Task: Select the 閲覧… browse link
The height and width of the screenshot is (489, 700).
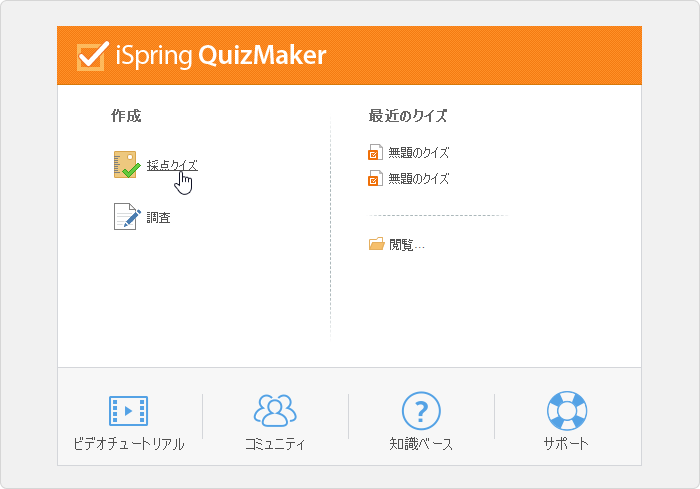Action: click(x=406, y=245)
